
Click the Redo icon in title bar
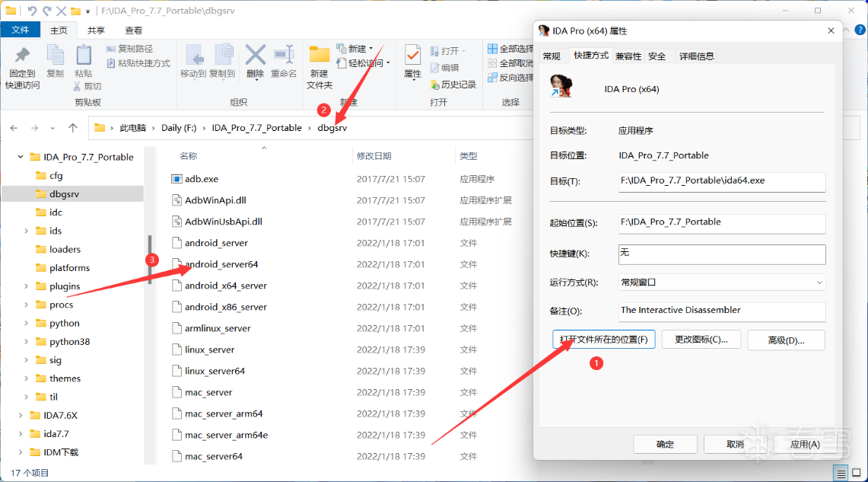click(x=47, y=11)
